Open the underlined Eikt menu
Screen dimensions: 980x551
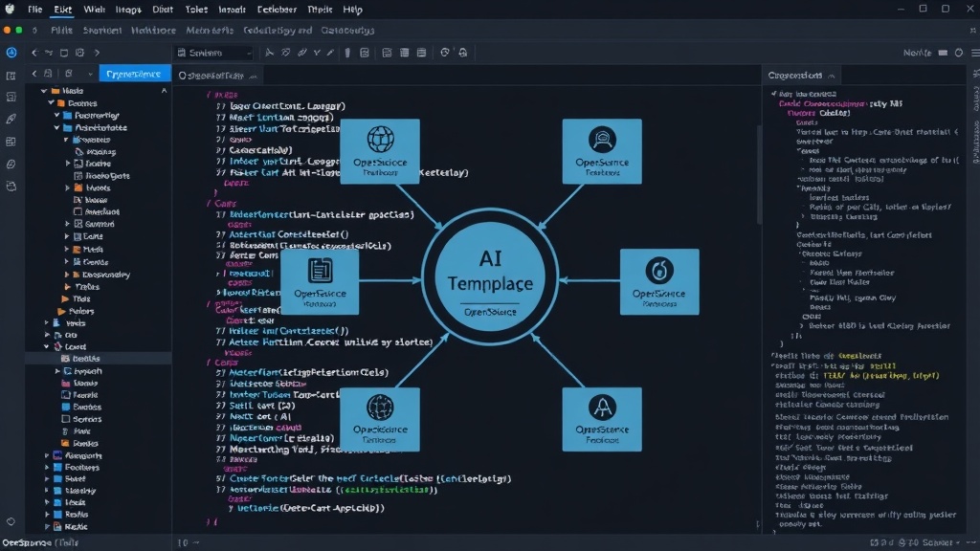(62, 10)
